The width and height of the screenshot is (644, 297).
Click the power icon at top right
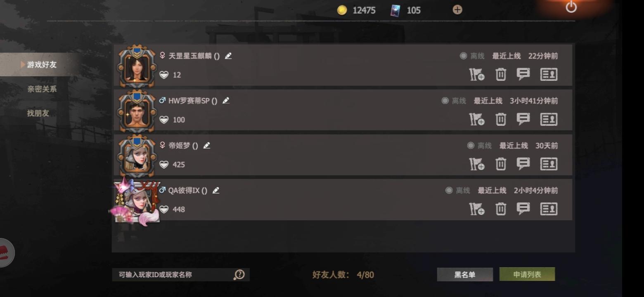[x=571, y=7]
